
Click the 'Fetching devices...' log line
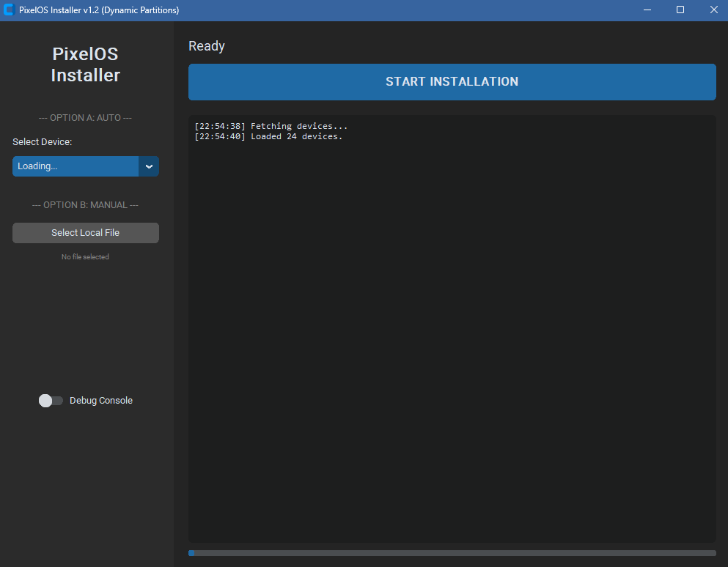pos(271,126)
